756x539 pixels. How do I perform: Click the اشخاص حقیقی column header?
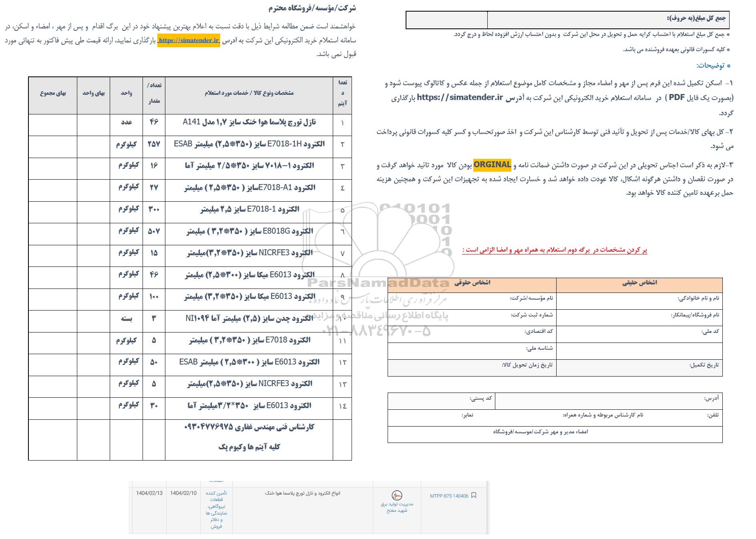(639, 285)
